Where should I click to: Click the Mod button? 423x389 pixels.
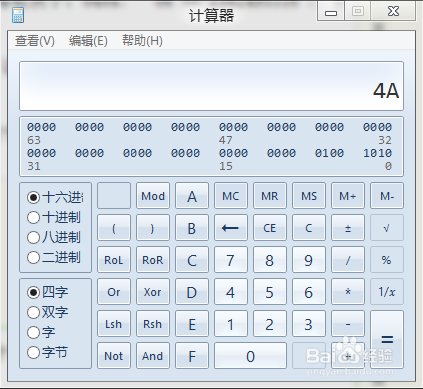[x=153, y=196]
